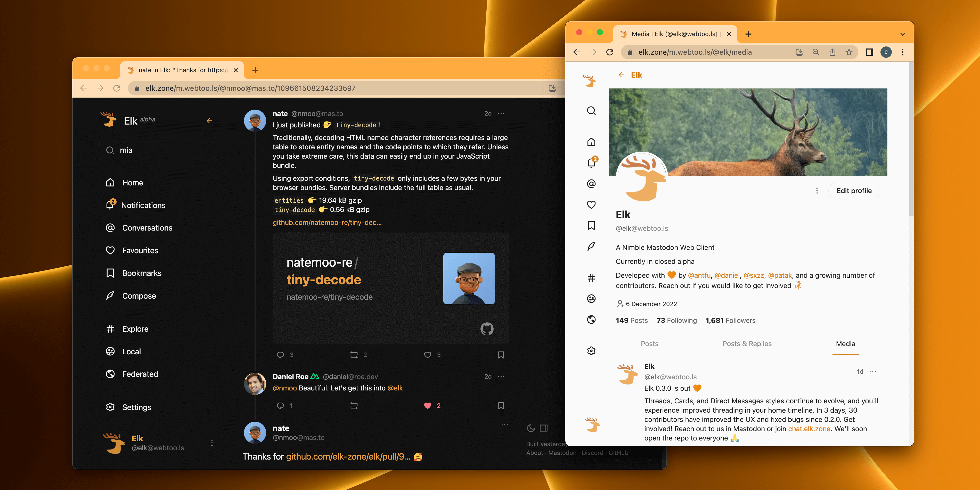Expand the three-dot options on Elk profile

(817, 191)
